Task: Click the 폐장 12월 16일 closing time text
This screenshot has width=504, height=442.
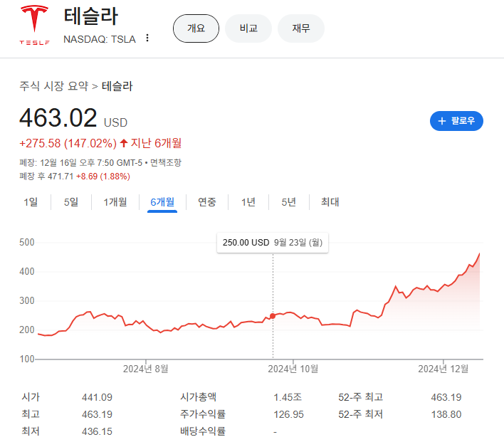Action: click(80, 163)
